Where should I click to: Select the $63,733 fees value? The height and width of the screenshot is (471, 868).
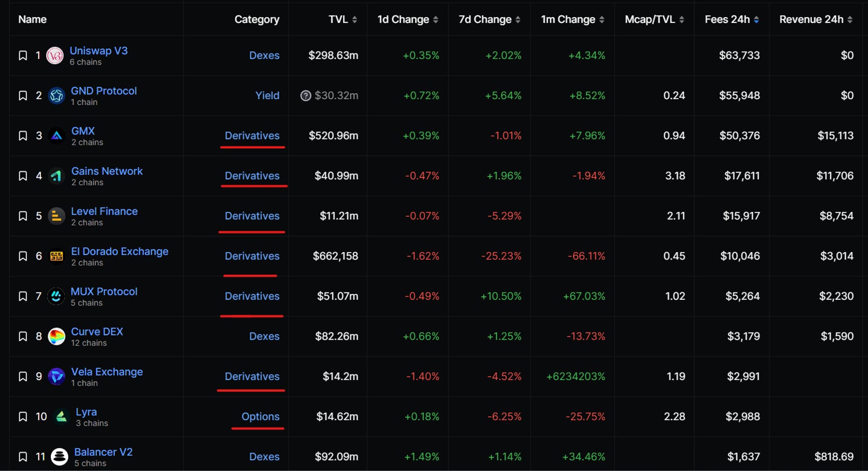pyautogui.click(x=739, y=56)
